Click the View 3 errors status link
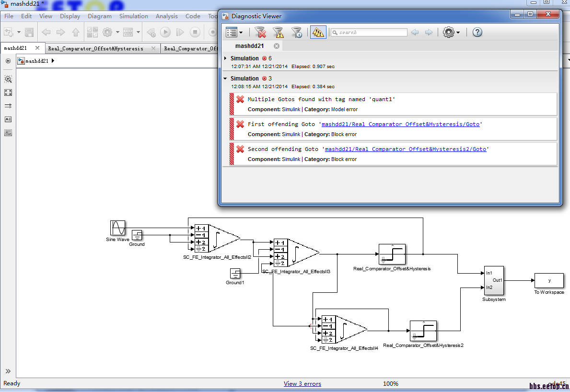Screen dimensions: 570x392 point(302,384)
